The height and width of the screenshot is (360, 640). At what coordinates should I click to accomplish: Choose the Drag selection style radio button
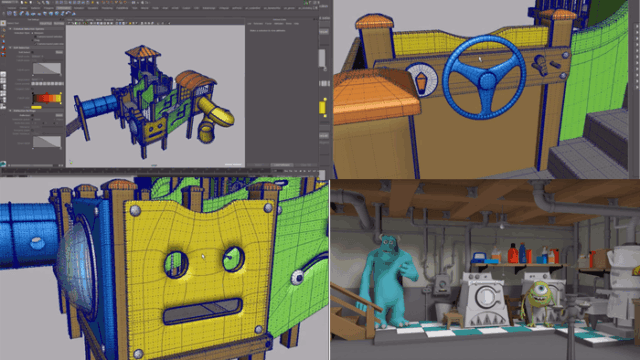point(32,40)
